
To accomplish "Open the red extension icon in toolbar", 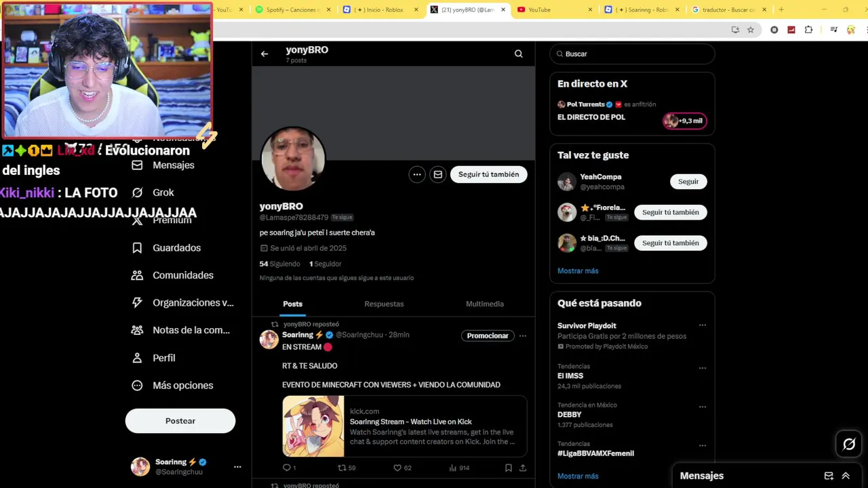I will 791,30.
